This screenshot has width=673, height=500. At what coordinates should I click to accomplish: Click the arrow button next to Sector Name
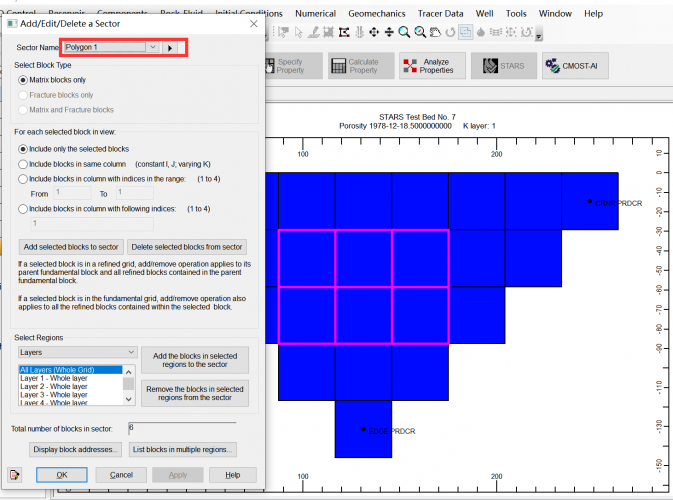pos(170,48)
